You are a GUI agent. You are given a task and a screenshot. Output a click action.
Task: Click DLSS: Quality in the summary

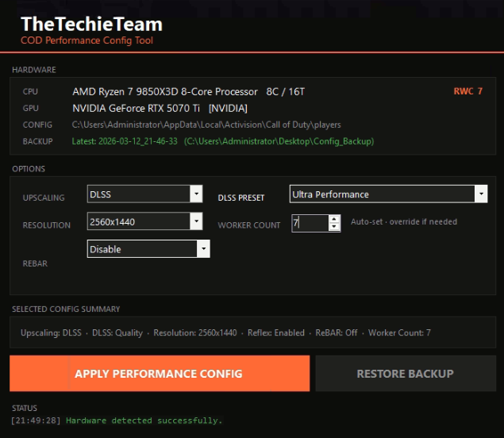click(x=117, y=332)
